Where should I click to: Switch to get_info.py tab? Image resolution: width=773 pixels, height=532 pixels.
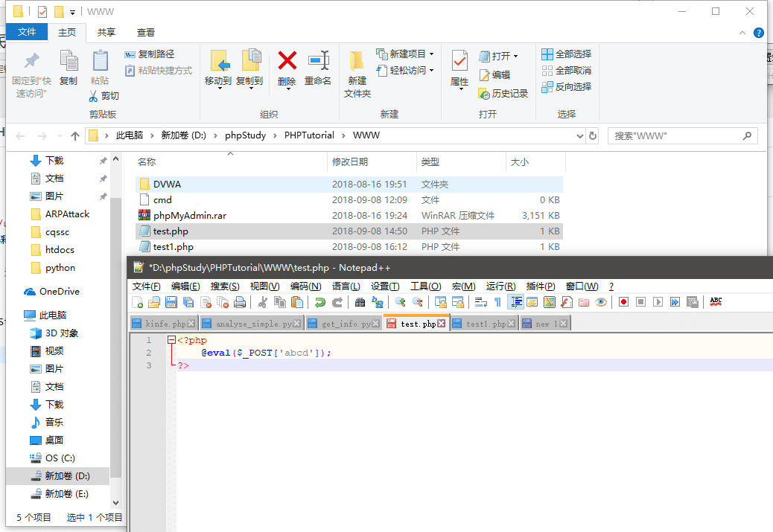click(343, 324)
